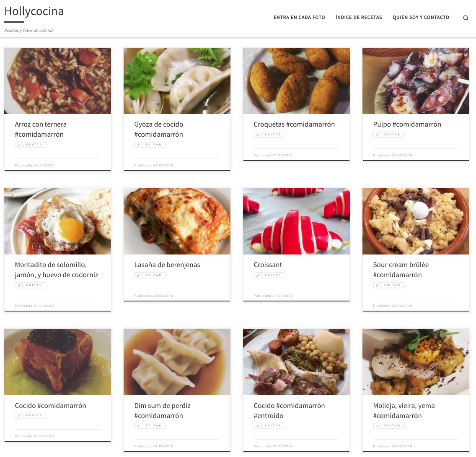Open the octopus Pulpo photo thumbnail
Image resolution: width=476 pixels, height=457 pixels.
(416, 81)
